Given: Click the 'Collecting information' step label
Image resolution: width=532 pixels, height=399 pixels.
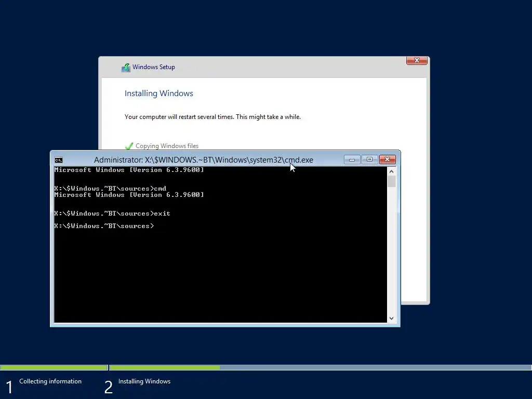Looking at the screenshot, I should coord(50,381).
